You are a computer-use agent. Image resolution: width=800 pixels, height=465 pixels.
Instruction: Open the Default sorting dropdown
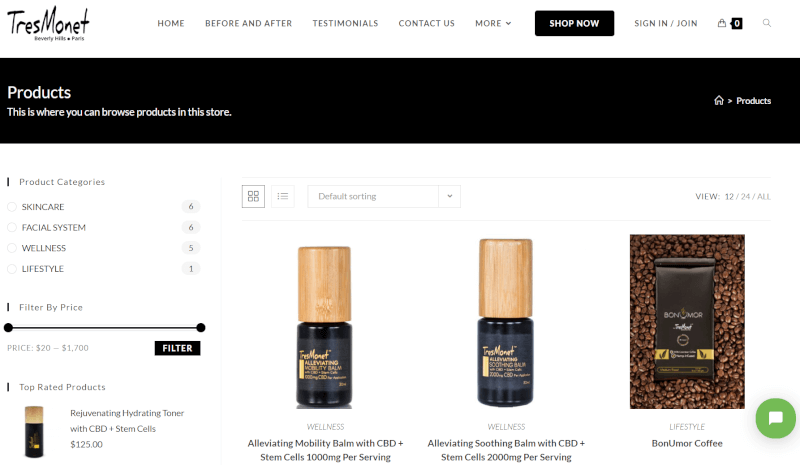coord(384,197)
